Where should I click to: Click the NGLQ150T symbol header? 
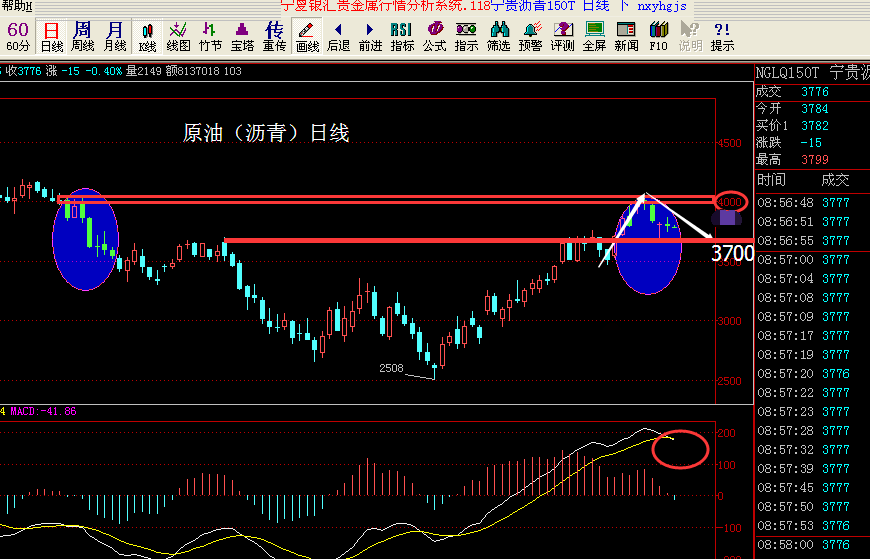click(787, 73)
